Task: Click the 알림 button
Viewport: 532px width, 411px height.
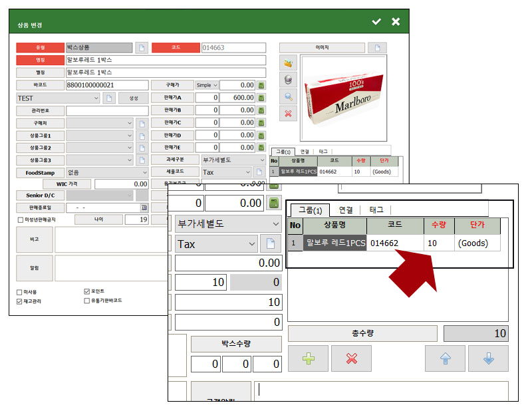Action: 35,268
